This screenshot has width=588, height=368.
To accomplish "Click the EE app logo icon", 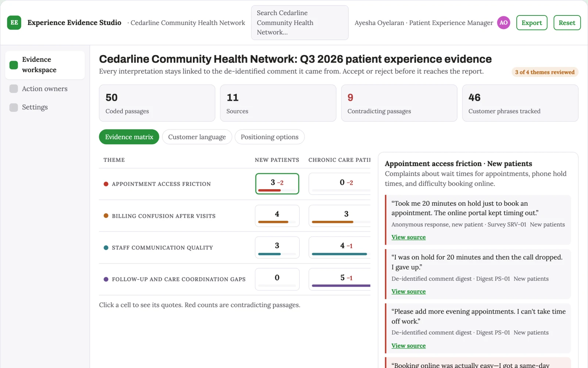I will (14, 22).
